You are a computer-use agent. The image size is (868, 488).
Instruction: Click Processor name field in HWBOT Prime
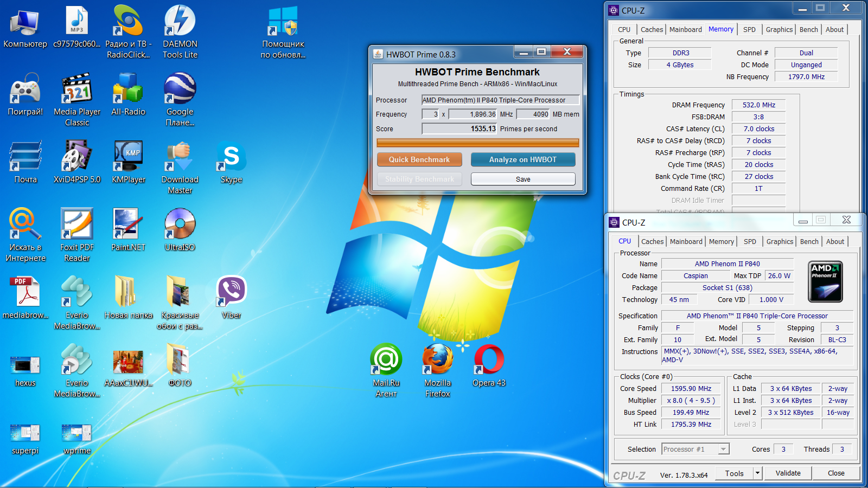501,100
